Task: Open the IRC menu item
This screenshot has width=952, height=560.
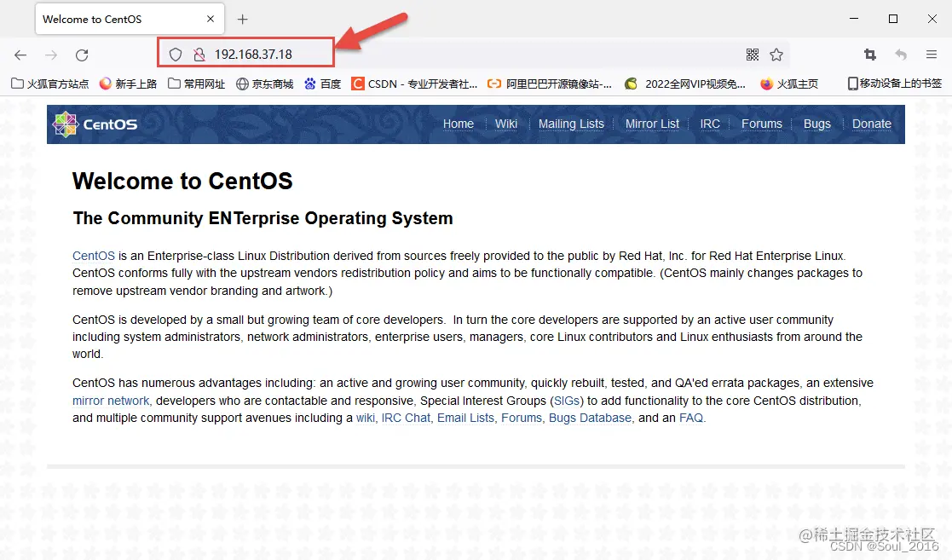Action: 710,124
